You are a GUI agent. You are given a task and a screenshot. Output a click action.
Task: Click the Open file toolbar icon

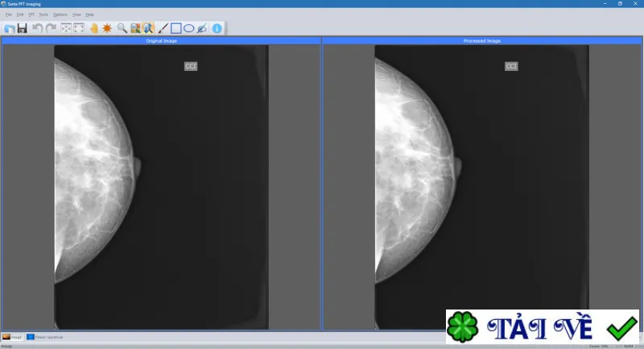[10, 28]
